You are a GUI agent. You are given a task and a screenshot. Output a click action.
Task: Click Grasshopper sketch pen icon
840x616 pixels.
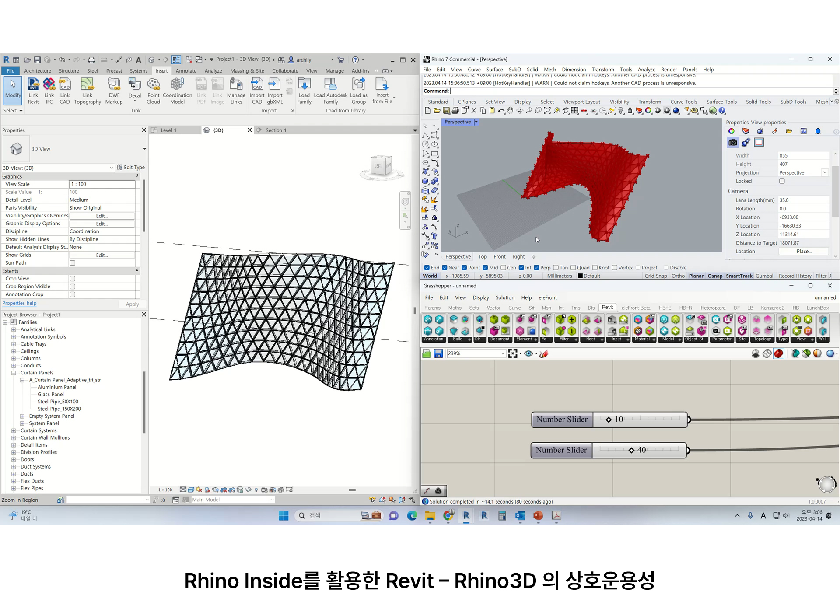point(544,353)
